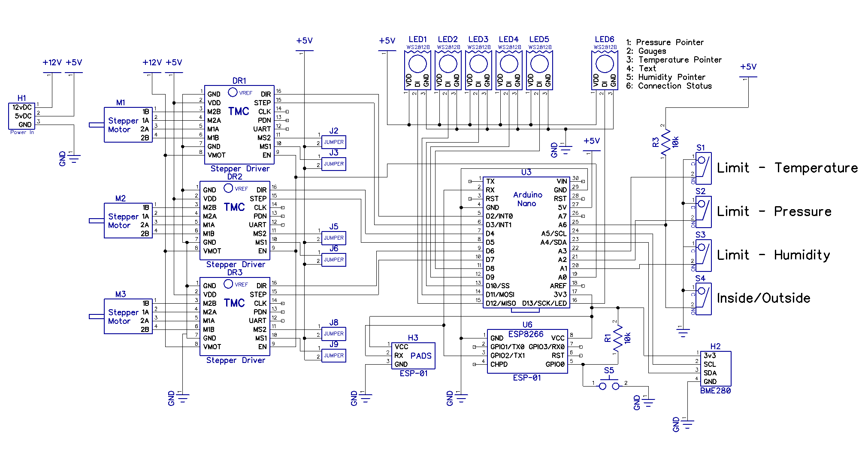Click the 'Inside/Outside' label
The height and width of the screenshot is (457, 868).
pos(764,298)
